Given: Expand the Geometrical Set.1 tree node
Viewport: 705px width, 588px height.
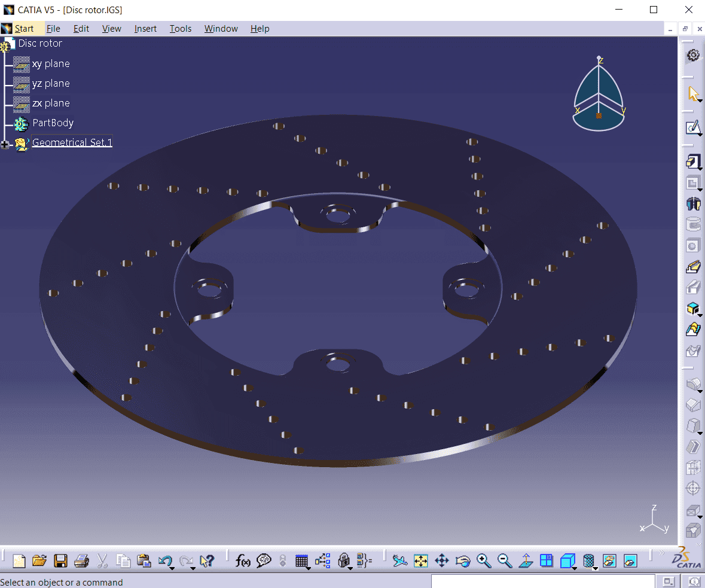Looking at the screenshot, I should click(6, 144).
